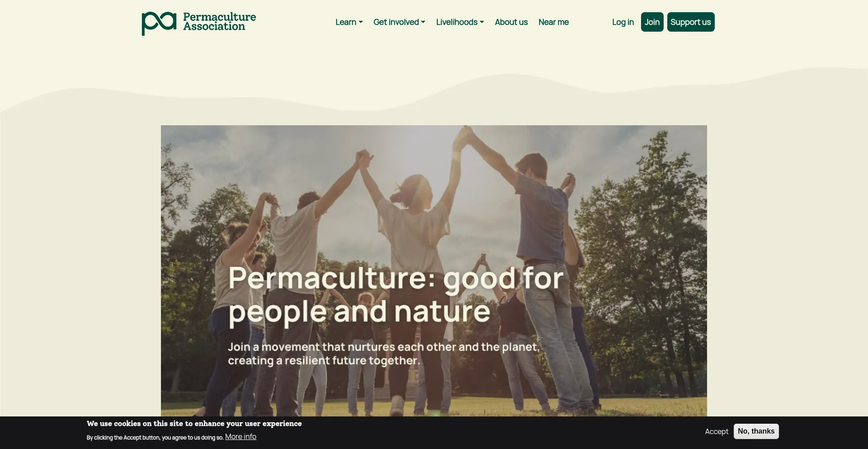Click the cookie banner heading text
This screenshot has width=868, height=449.
(194, 424)
